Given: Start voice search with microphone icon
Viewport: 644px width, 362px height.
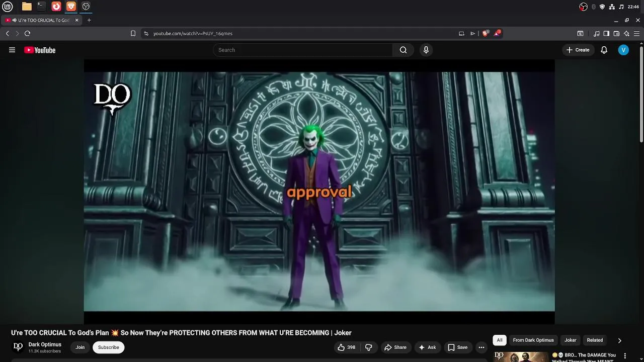Looking at the screenshot, I should click(x=426, y=50).
